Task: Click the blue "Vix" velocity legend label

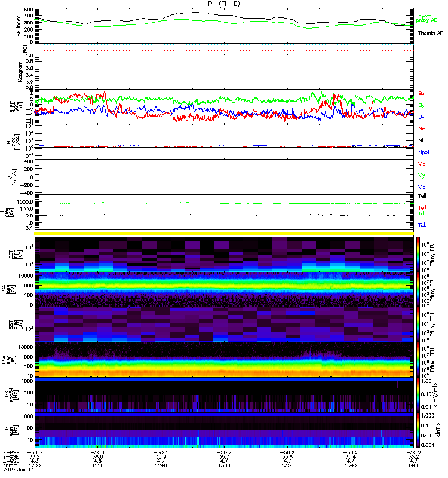Action: tap(422, 187)
